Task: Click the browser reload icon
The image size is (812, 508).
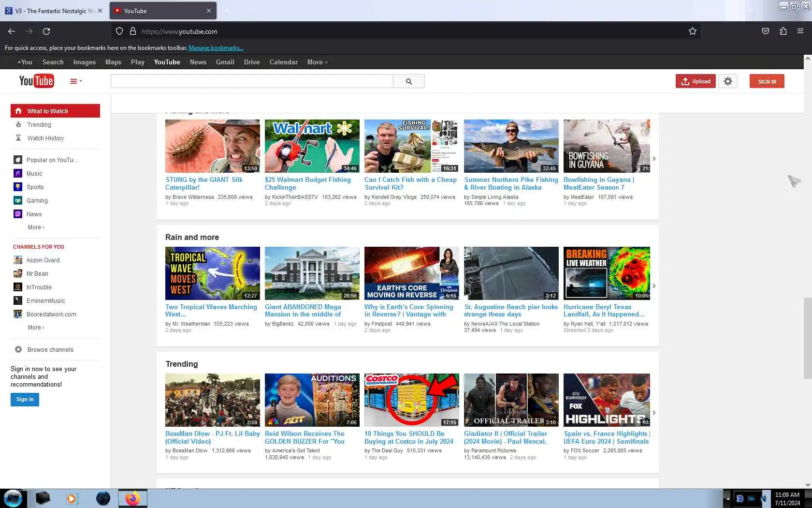Action: 46,31
